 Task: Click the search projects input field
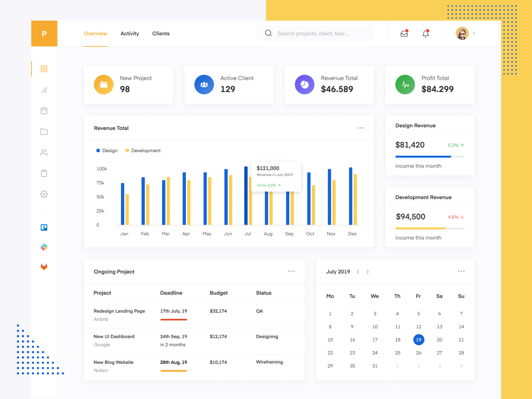click(x=315, y=33)
